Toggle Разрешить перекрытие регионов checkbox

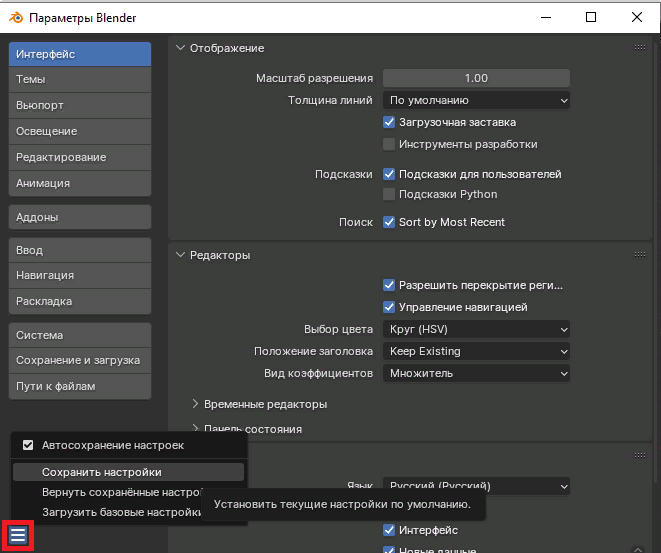(389, 285)
